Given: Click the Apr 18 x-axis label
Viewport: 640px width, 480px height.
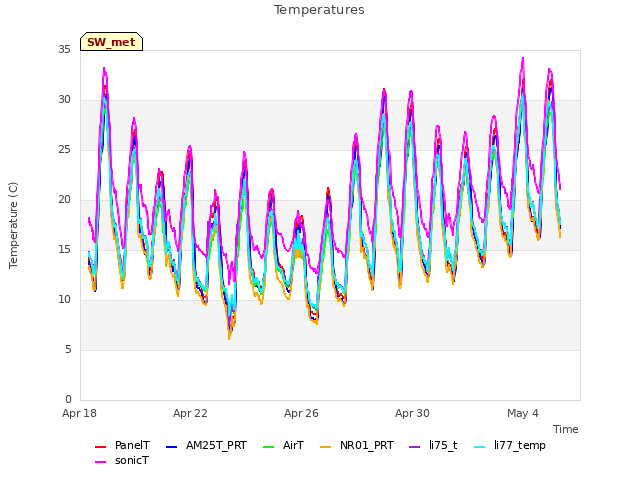Looking at the screenshot, I should point(80,413).
